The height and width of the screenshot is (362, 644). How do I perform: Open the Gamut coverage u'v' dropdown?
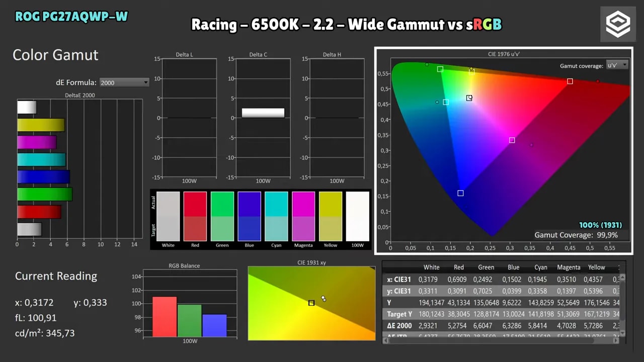[x=617, y=65]
